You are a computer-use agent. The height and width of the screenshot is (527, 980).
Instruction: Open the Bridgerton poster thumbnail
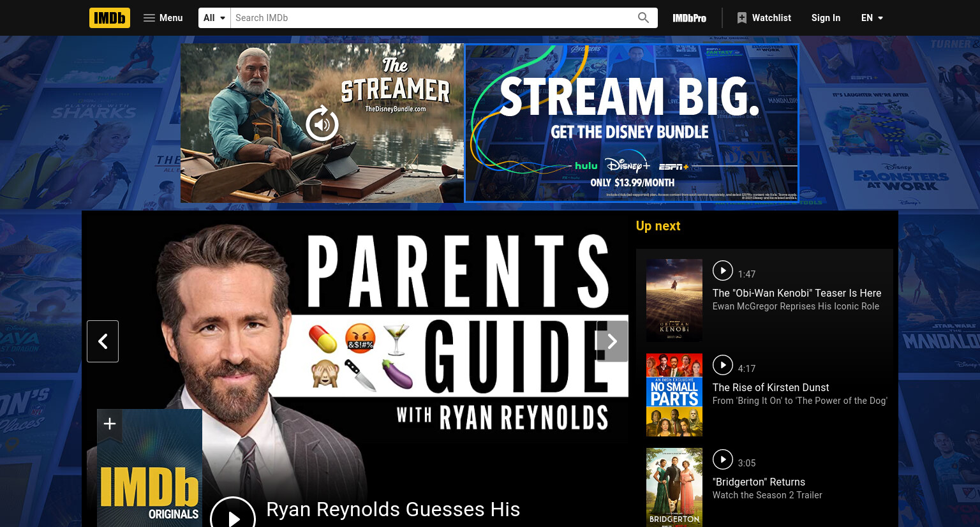pyautogui.click(x=674, y=487)
